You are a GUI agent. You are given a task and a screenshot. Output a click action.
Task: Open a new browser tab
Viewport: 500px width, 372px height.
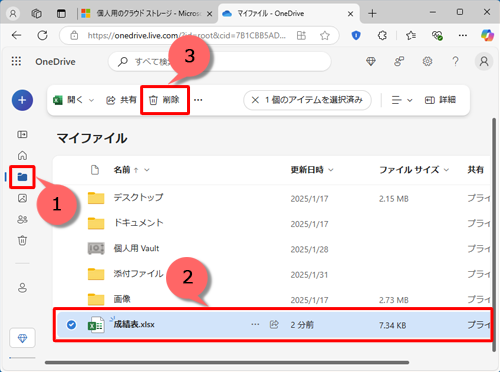click(x=372, y=14)
